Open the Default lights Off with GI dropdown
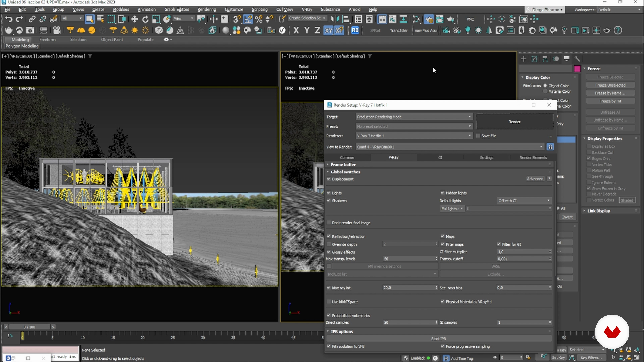644x362 pixels. (x=524, y=201)
